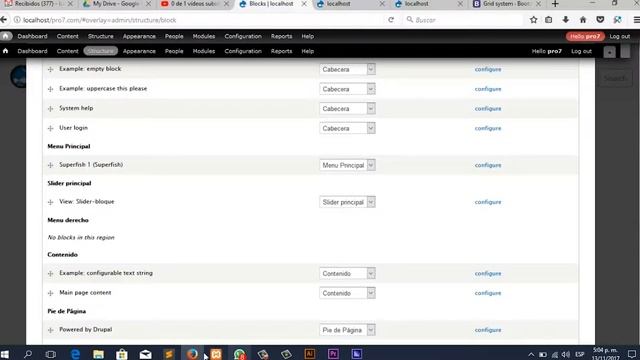Image resolution: width=640 pixels, height=360 pixels.
Task: Open the region dropdown for Example: uppercase this please
Action: pyautogui.click(x=347, y=89)
